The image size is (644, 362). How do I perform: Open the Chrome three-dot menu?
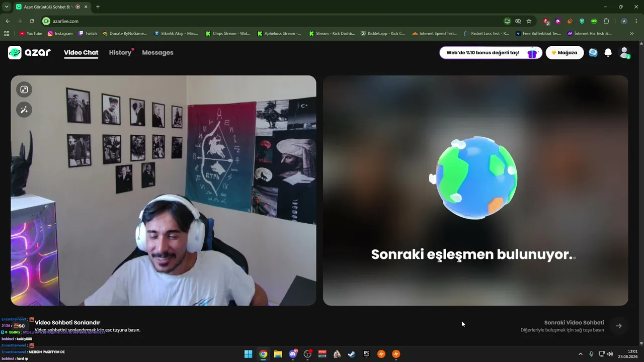click(636, 21)
